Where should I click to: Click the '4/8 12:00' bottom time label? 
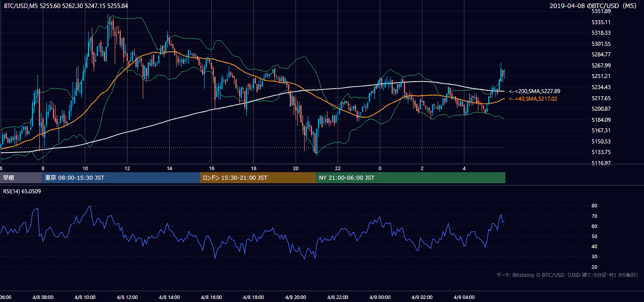point(127,297)
